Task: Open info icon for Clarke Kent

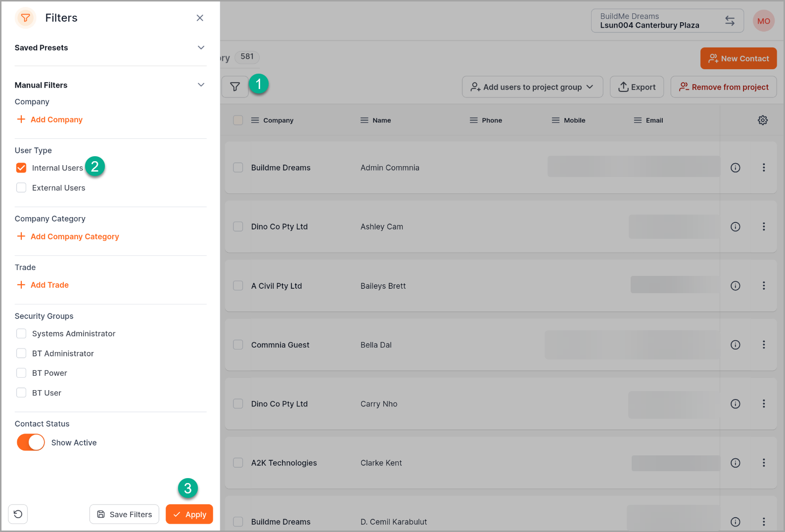Action: (736, 463)
